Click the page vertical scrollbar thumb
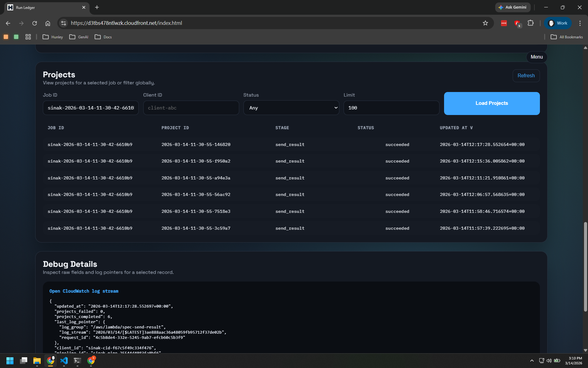The width and height of the screenshot is (588, 368). coord(585,267)
